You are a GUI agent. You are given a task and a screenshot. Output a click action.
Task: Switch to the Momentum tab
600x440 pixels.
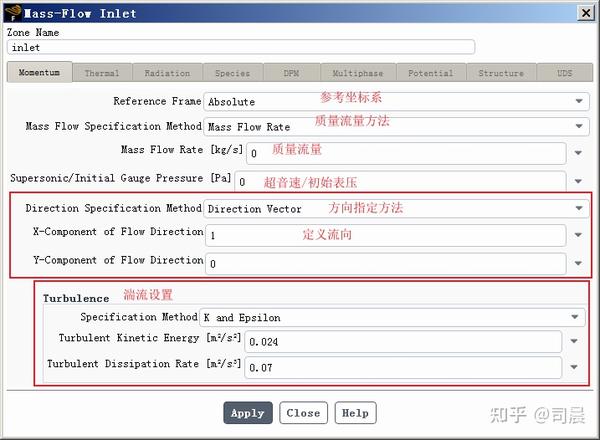click(39, 72)
